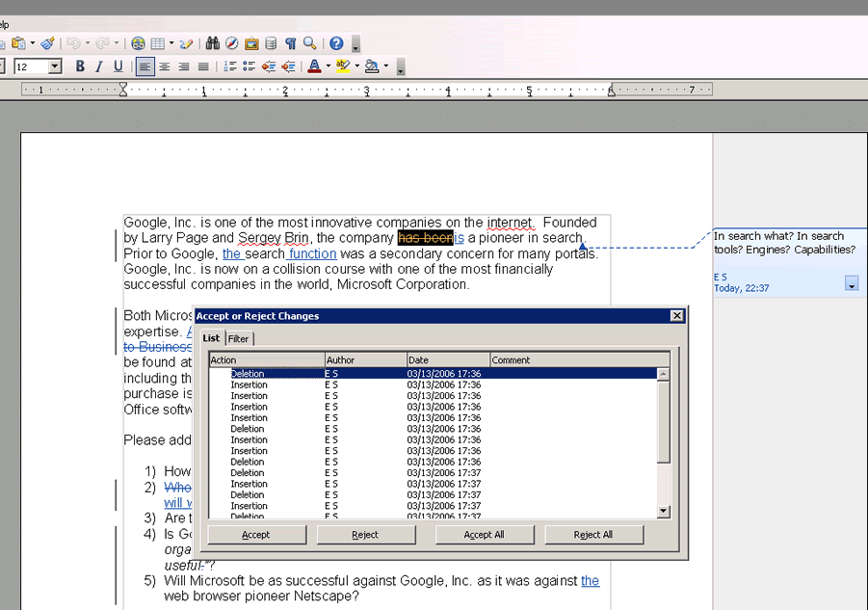
Task: Apply Background Color paint bucket icon
Action: 372,66
